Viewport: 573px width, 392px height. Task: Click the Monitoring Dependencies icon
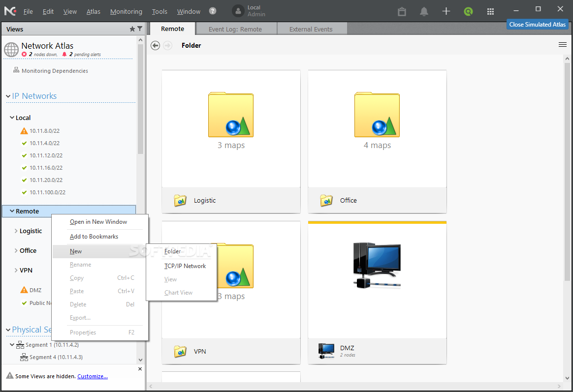(x=16, y=70)
